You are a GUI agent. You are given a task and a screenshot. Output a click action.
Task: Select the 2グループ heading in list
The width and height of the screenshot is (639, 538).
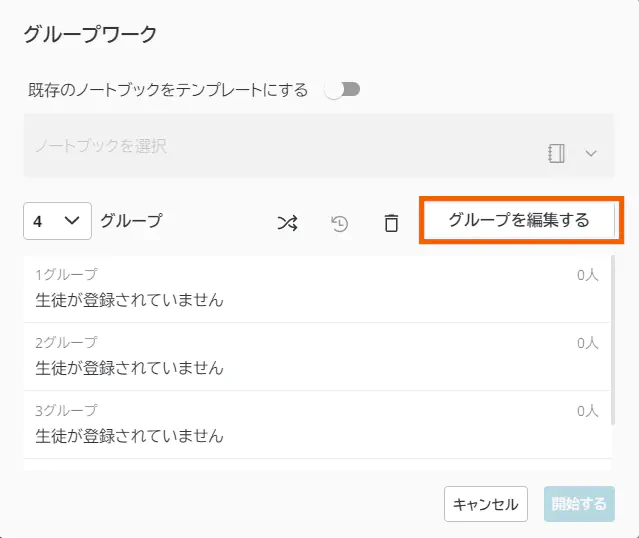tap(66, 342)
